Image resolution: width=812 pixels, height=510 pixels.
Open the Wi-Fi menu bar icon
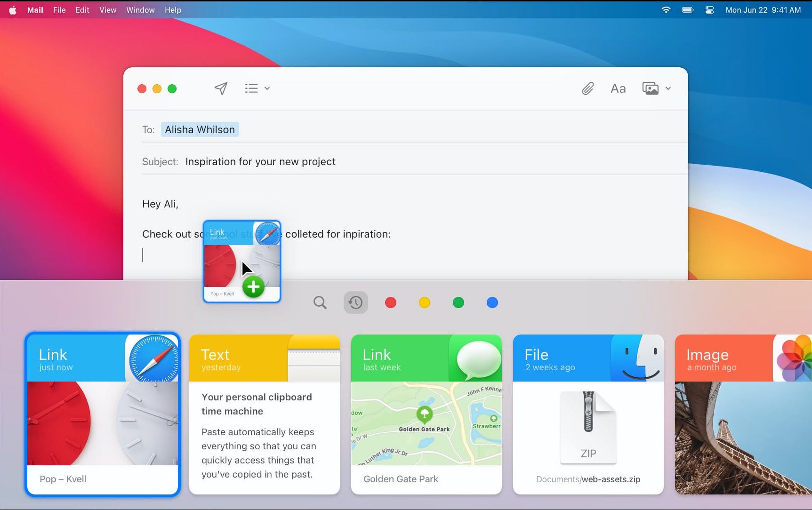[666, 9]
